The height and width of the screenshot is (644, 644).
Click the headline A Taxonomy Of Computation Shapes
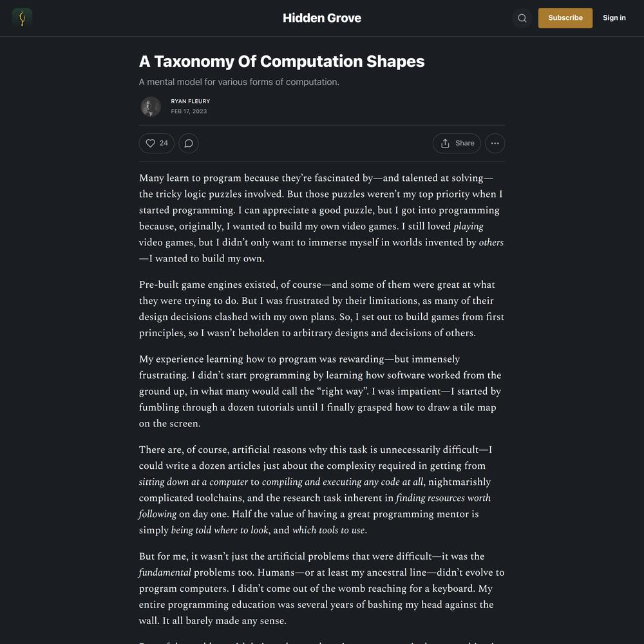[282, 61]
